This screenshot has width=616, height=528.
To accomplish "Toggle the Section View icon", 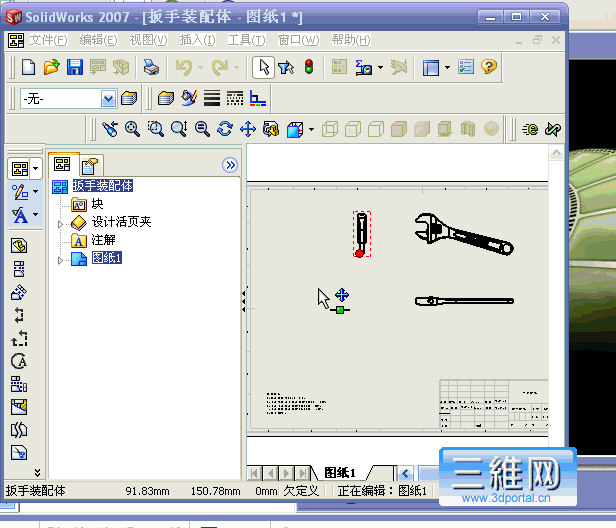I will [468, 129].
